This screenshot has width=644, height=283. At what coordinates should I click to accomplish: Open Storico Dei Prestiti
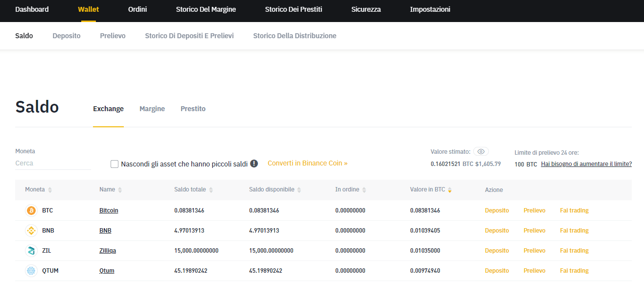(x=294, y=9)
